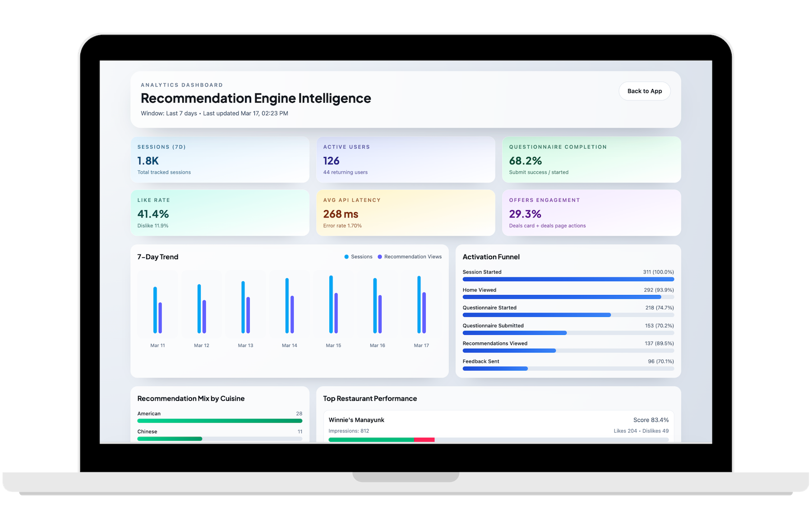Image resolution: width=812 pixels, height=528 pixels.
Task: Select the Mar 17 date label
Action: point(420,345)
